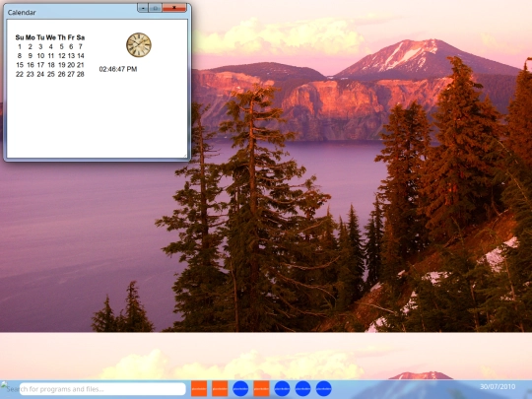Select day 8 in the calendar
This screenshot has width=532, height=399.
click(x=20, y=55)
